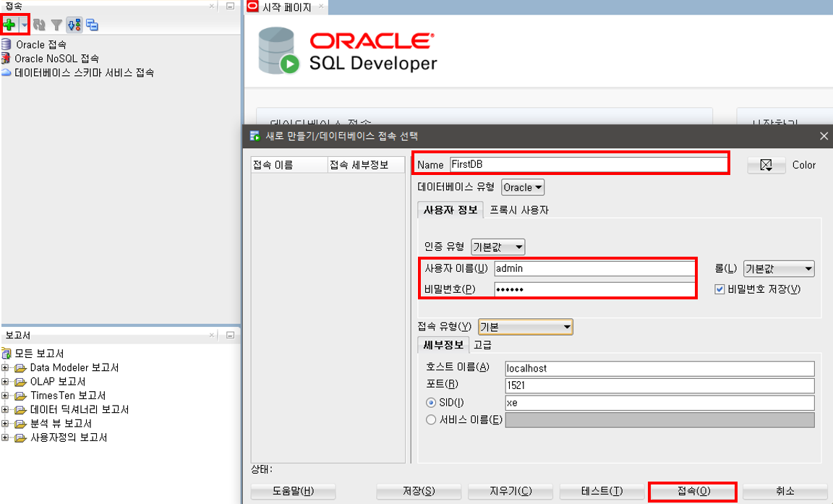The height and width of the screenshot is (504, 833).
Task: Click the 테스트 test button
Action: tap(602, 491)
